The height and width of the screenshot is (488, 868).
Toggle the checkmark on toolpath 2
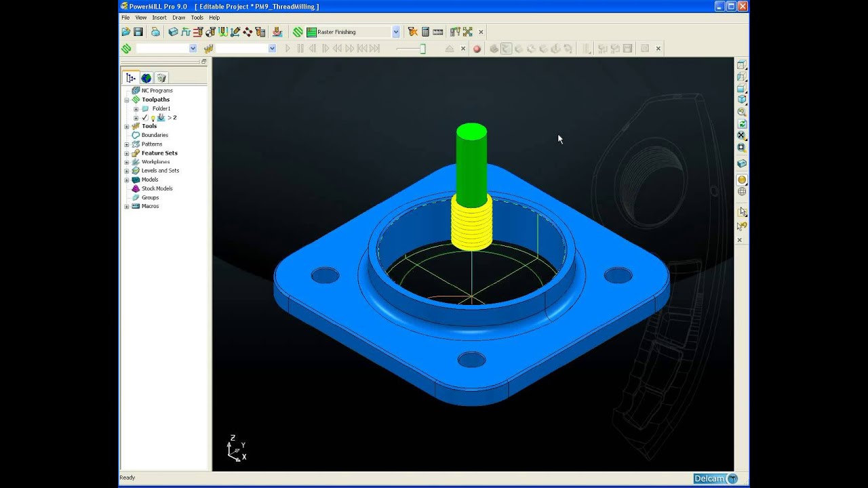coord(144,117)
